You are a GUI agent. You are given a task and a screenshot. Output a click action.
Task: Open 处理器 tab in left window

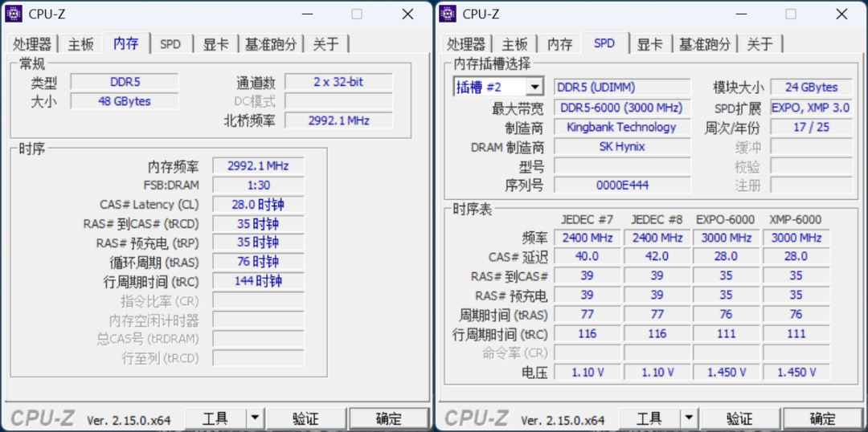33,44
